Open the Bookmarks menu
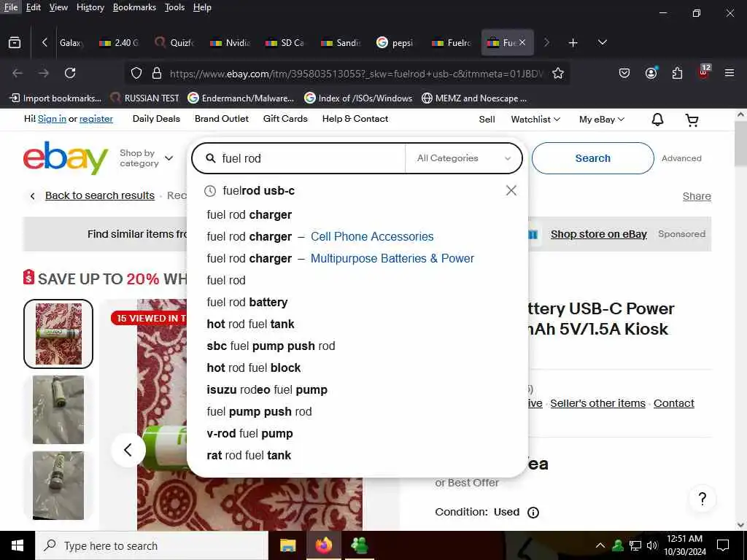The width and height of the screenshot is (747, 560). click(x=134, y=7)
